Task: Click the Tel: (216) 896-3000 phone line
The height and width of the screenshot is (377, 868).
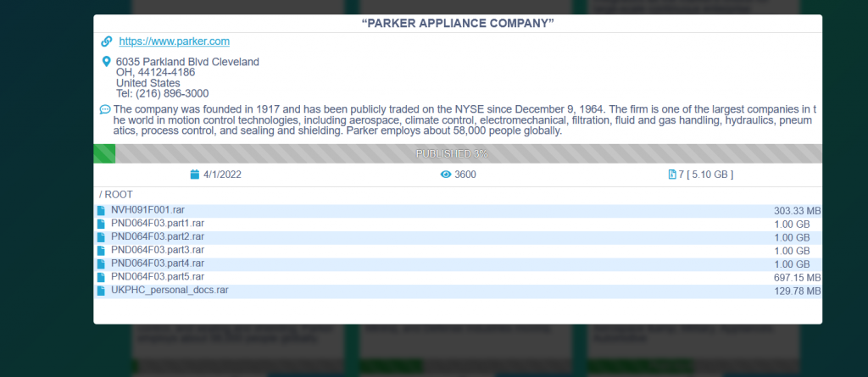Action: coord(162,93)
